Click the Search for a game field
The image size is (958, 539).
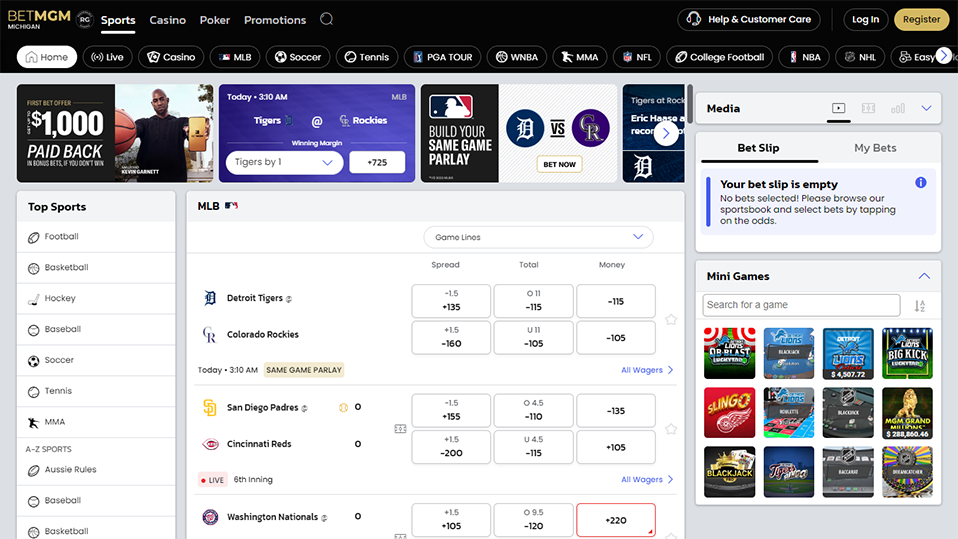(x=801, y=305)
